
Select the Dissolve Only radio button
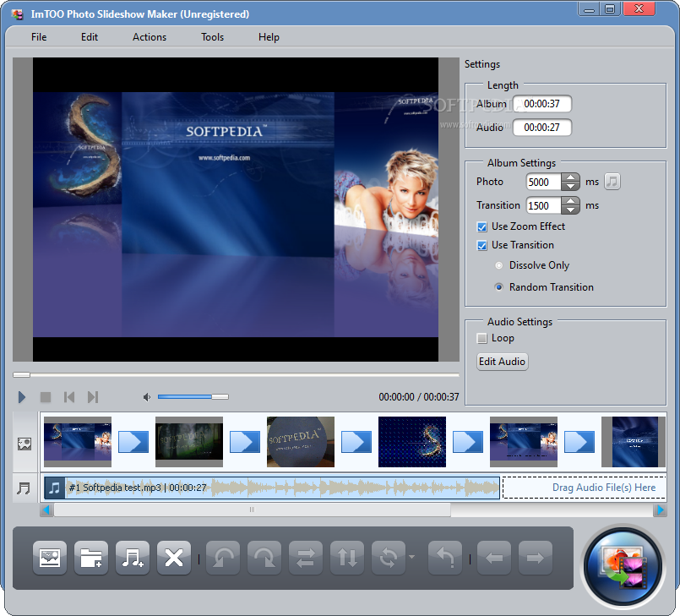(499, 265)
